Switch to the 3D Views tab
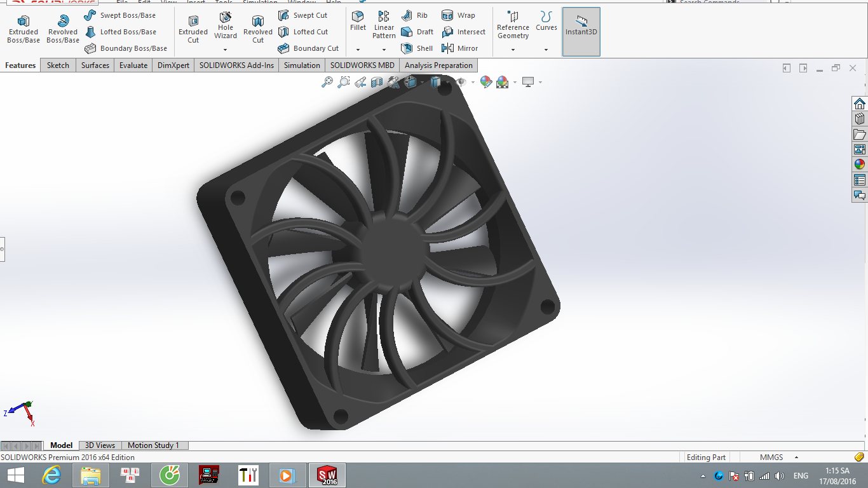Viewport: 868px width, 488px height. tap(100, 445)
